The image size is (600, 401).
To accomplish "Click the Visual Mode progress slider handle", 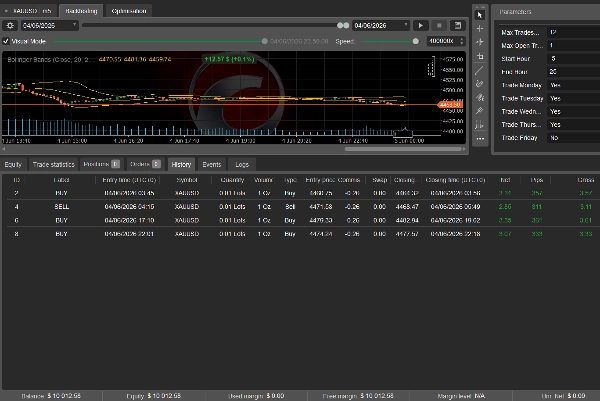I will (x=264, y=41).
